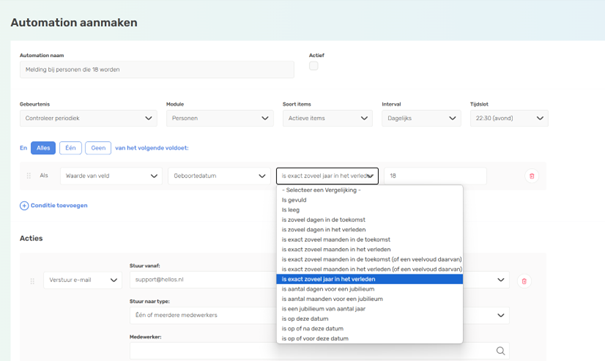This screenshot has height=361, width=605.
Task: Click the Medewerker search input field
Action: [319, 351]
